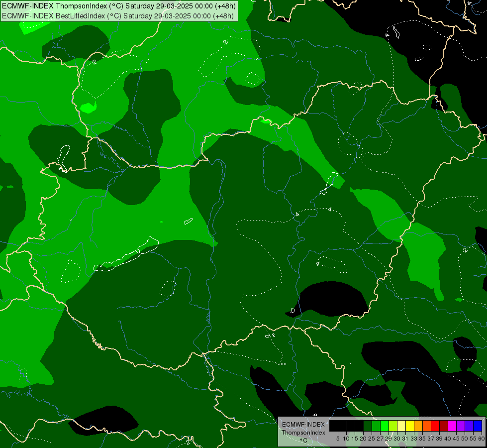This screenshot has height=448, width=487.
Task: Click the legend tick value 30
Action: click(x=397, y=439)
